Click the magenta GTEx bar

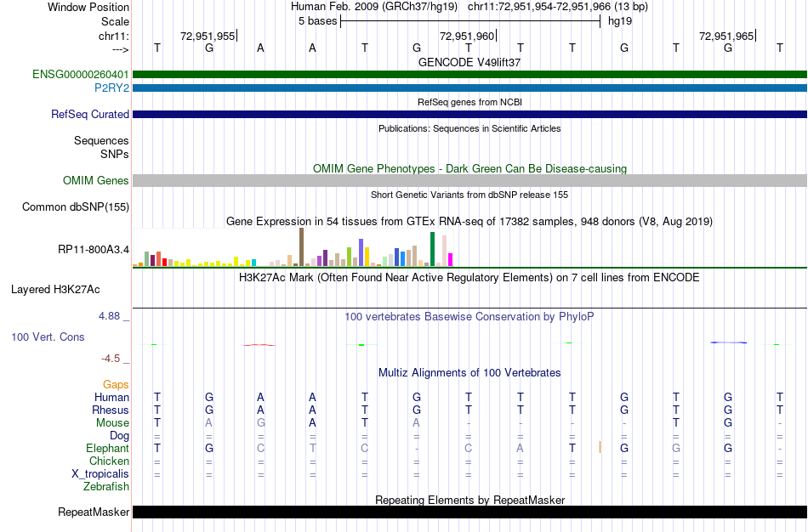[x=451, y=259]
